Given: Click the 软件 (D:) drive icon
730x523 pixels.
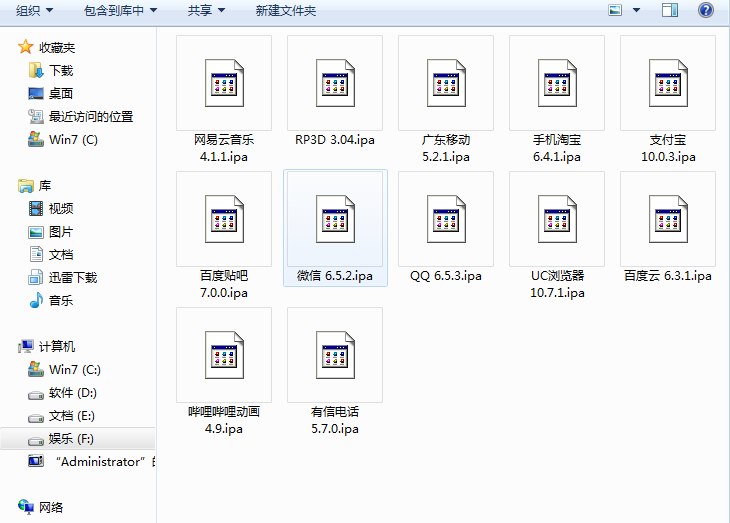Looking at the screenshot, I should pyautogui.click(x=36, y=395).
